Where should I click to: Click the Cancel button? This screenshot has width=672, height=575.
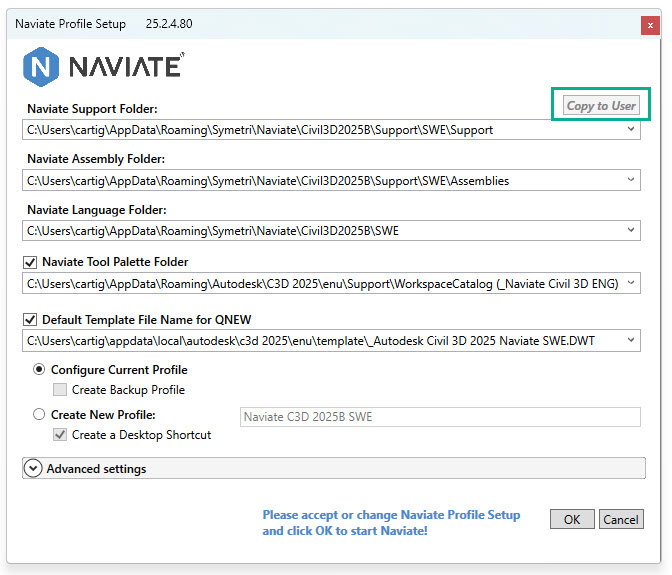[x=621, y=519]
